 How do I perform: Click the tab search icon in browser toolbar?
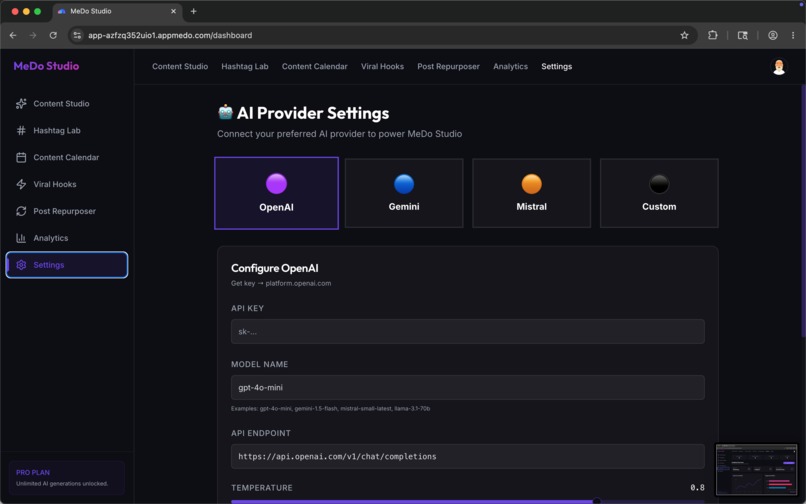click(x=742, y=35)
